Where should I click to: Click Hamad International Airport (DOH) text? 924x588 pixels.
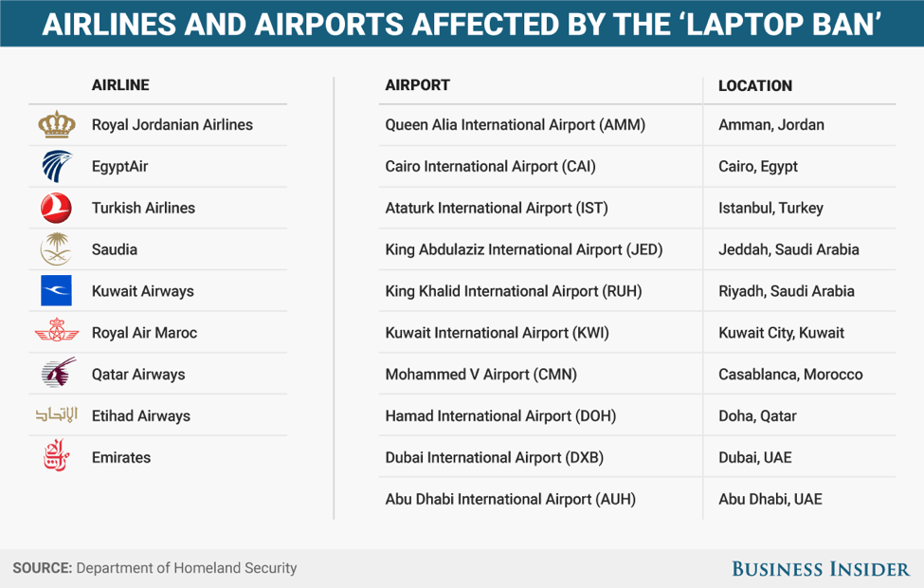[500, 415]
